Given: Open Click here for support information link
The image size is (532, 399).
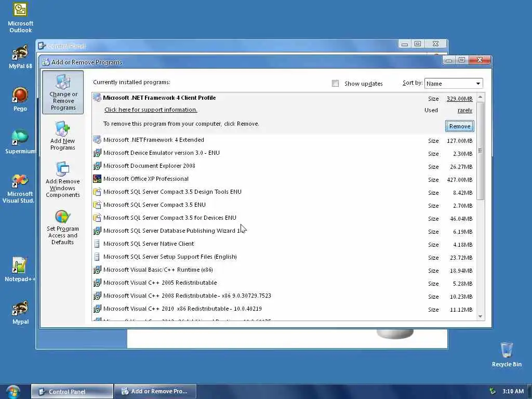Looking at the screenshot, I should (151, 110).
